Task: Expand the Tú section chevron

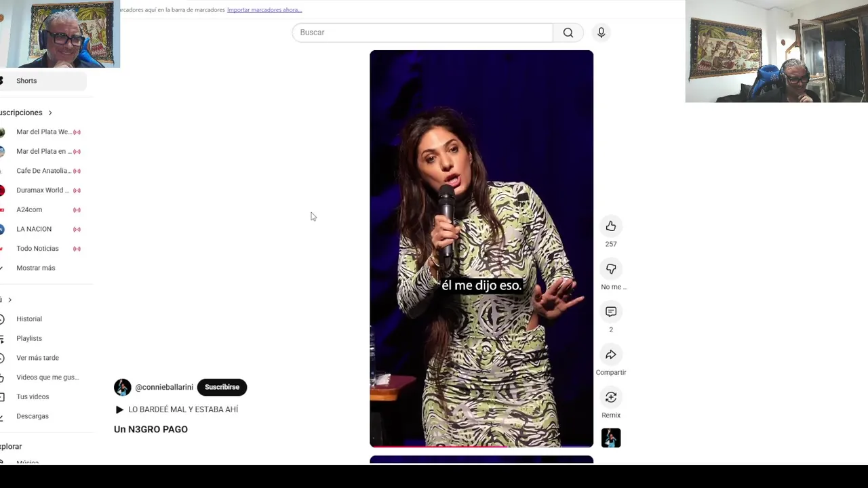Action: [x=9, y=300]
